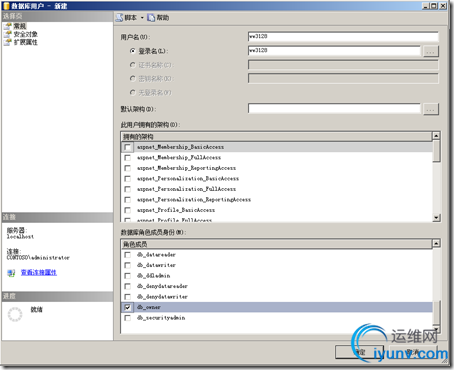Select the Login name radio button
This screenshot has width=454, height=370.
[x=133, y=51]
